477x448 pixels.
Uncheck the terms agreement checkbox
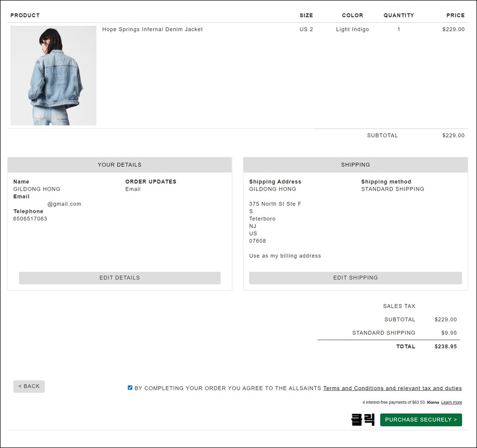[130, 387]
